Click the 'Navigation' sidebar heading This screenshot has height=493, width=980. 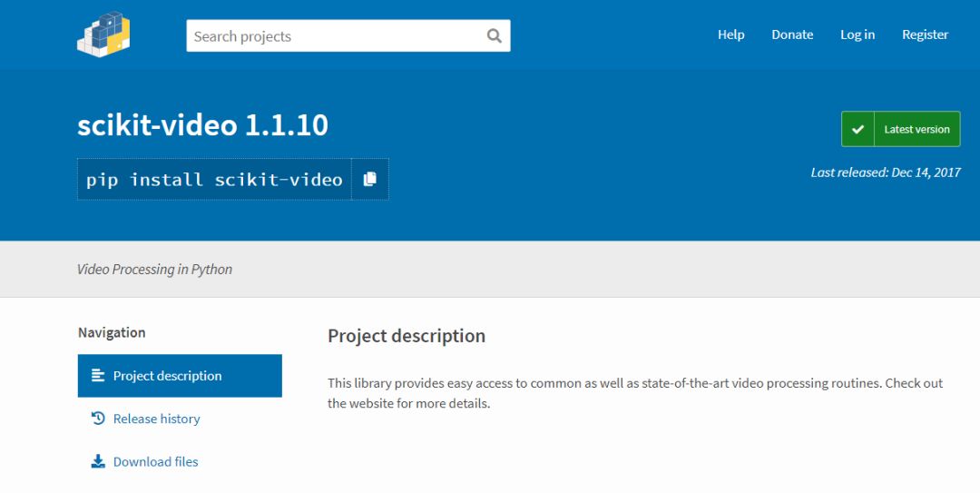tap(112, 332)
